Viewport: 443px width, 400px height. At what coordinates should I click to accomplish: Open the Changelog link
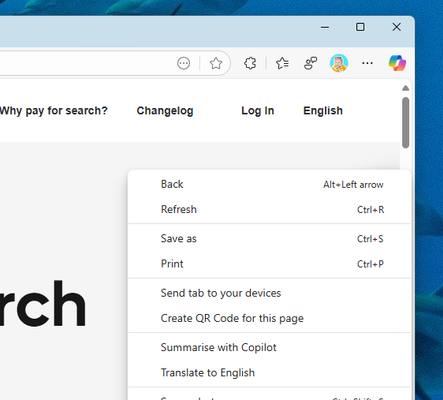(165, 111)
